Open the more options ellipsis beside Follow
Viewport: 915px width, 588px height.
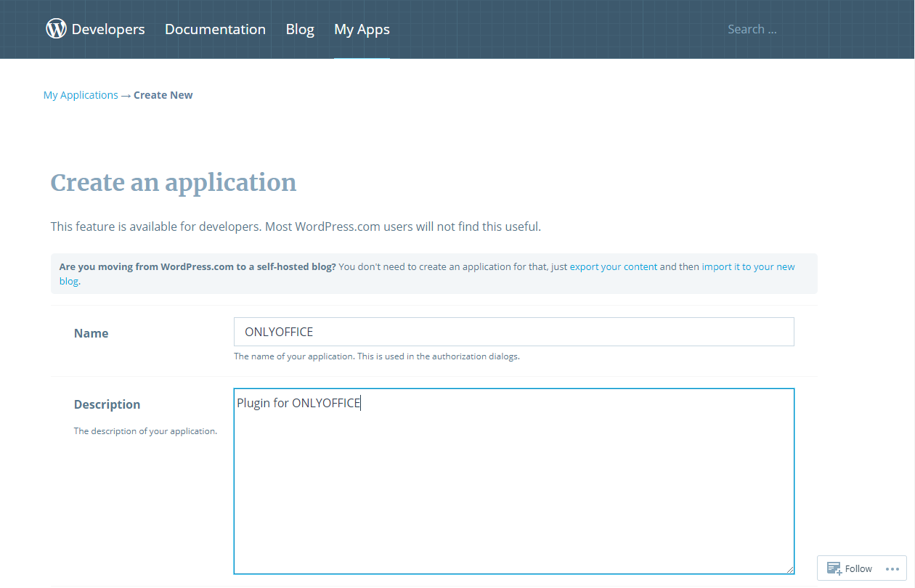point(892,568)
